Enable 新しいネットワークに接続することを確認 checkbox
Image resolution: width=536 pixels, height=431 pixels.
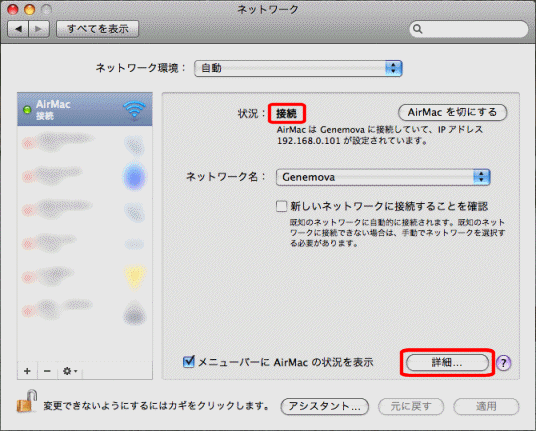click(281, 206)
